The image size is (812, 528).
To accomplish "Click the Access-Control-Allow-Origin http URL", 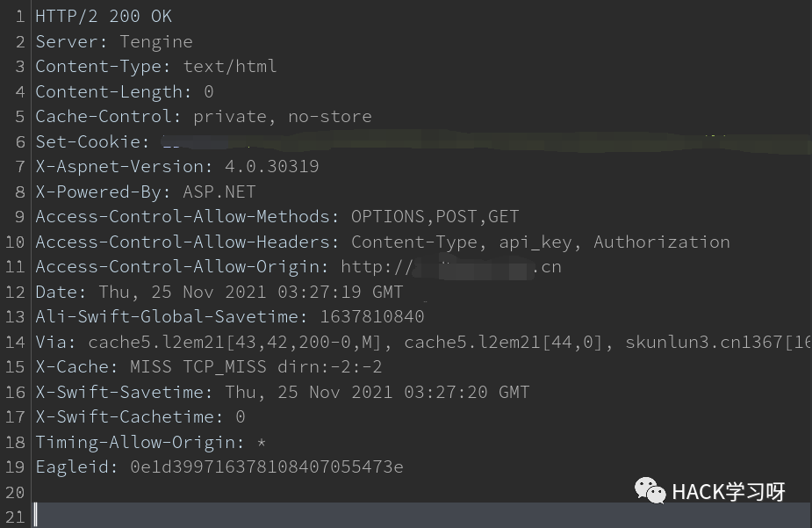I will click(451, 267).
